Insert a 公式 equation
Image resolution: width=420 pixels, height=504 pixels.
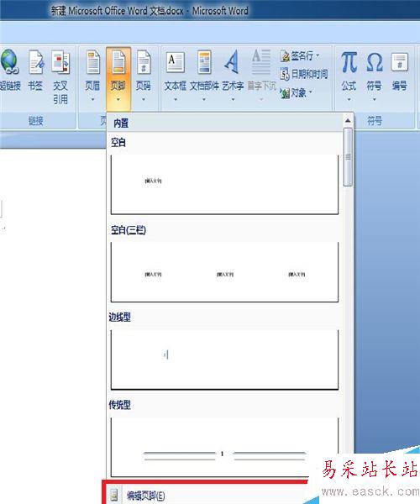click(349, 76)
